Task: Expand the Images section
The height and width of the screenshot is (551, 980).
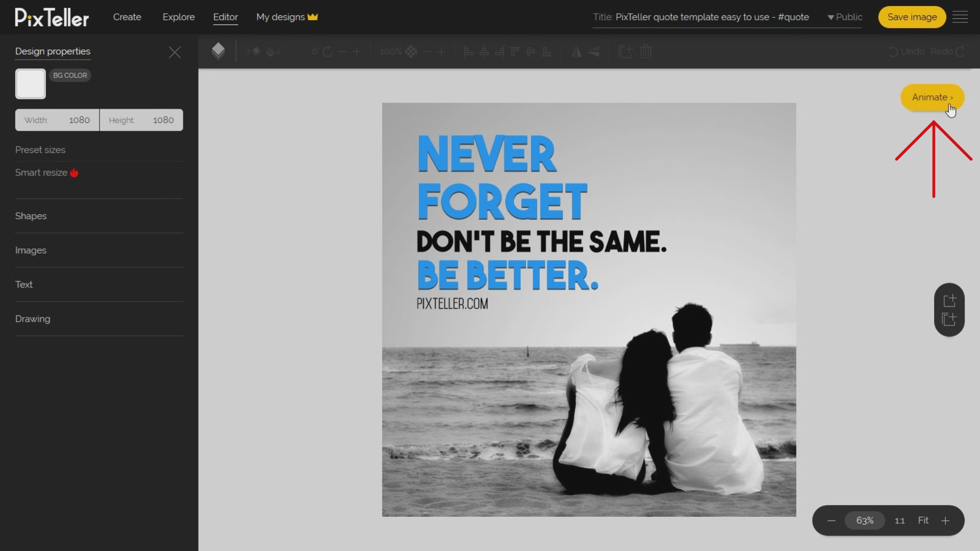Action: coord(99,250)
